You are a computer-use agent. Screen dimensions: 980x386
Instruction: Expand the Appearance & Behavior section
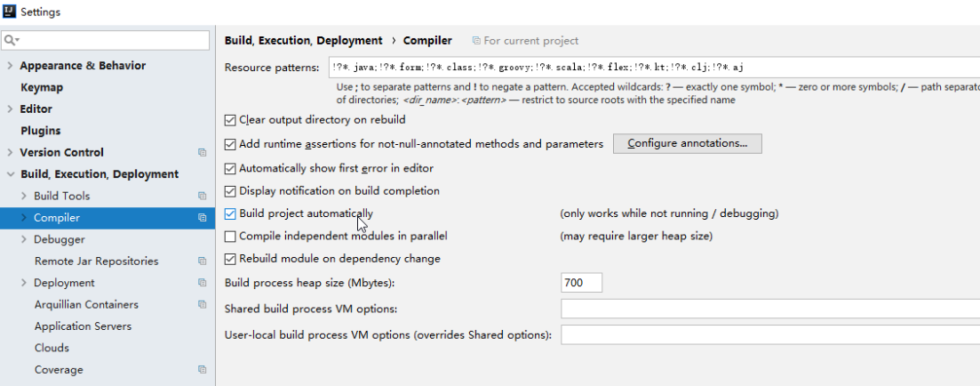10,66
